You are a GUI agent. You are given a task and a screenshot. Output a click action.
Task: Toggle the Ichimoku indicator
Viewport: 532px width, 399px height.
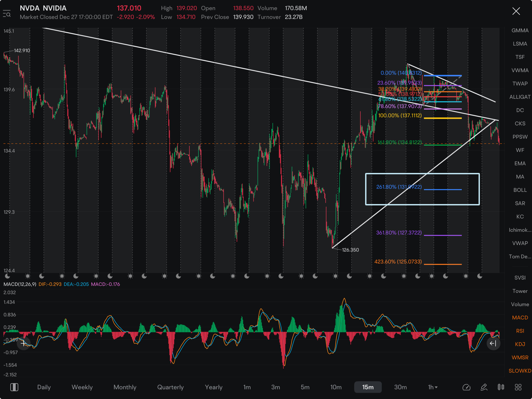point(520,230)
